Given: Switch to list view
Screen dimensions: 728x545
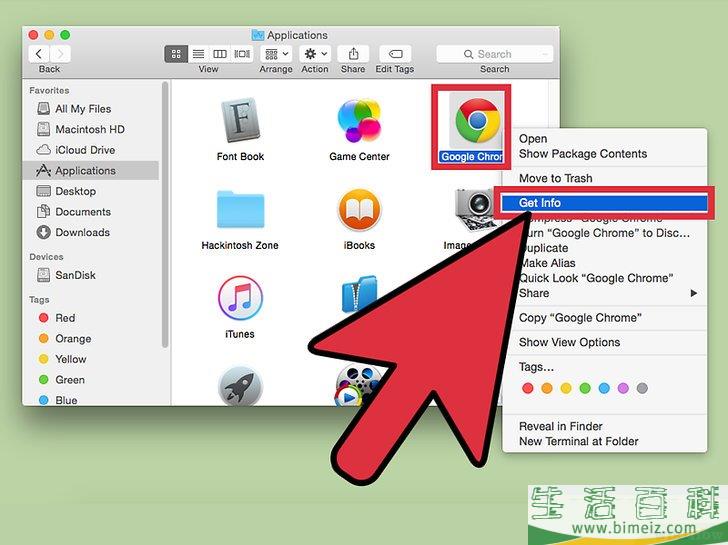Looking at the screenshot, I should click(x=198, y=54).
